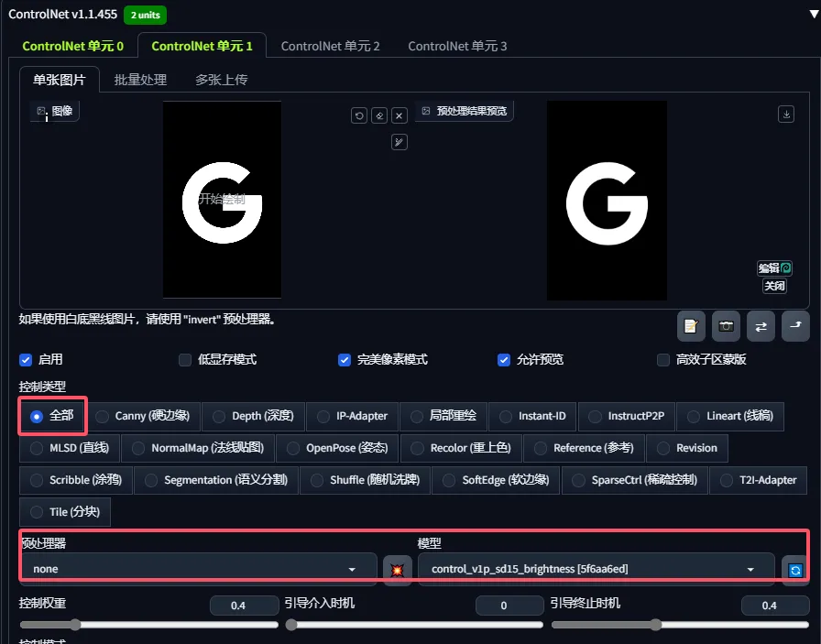The height and width of the screenshot is (644, 821).
Task: Click the uploaded G source image
Action: 222,200
